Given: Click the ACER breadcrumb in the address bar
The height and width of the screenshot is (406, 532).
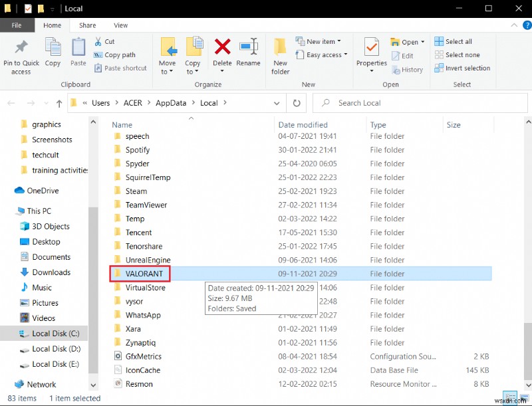Looking at the screenshot, I should pyautogui.click(x=132, y=103).
